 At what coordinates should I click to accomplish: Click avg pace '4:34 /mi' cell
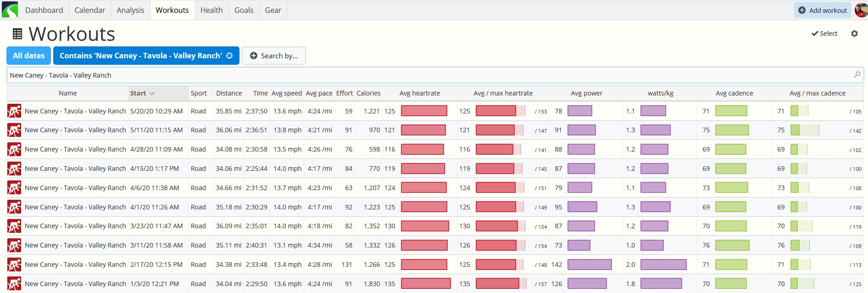(320, 245)
